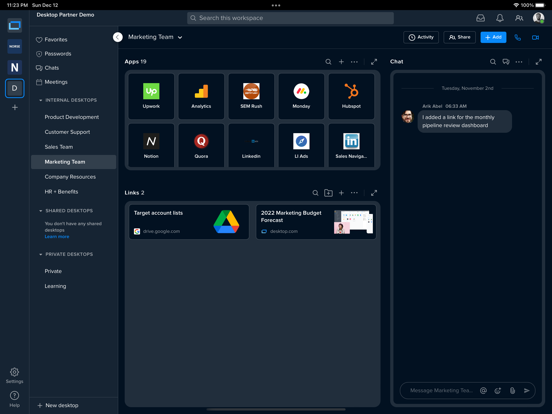Image resolution: width=552 pixels, height=414 pixels.
Task: Open the emoji picker in chat
Action: [x=497, y=390]
